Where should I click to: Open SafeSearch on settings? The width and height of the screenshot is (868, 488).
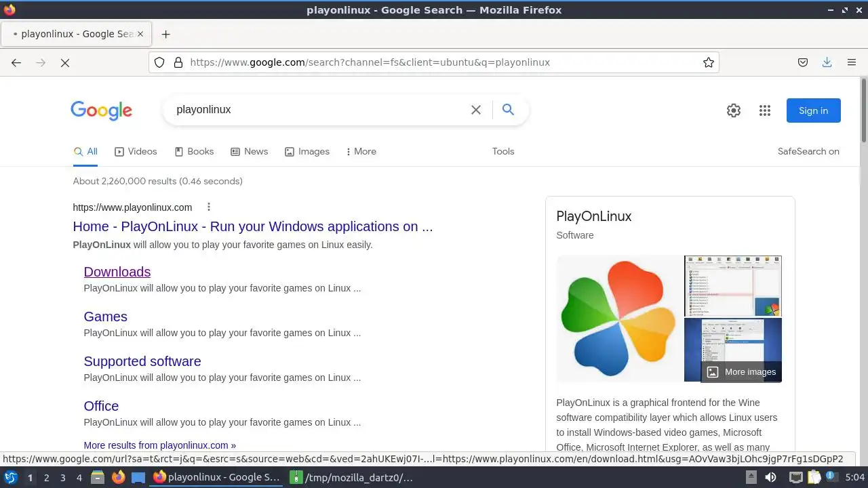tap(808, 152)
